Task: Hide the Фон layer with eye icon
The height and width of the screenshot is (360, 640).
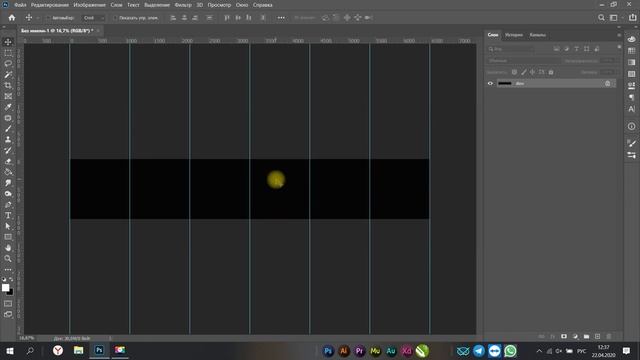Action: coord(490,83)
